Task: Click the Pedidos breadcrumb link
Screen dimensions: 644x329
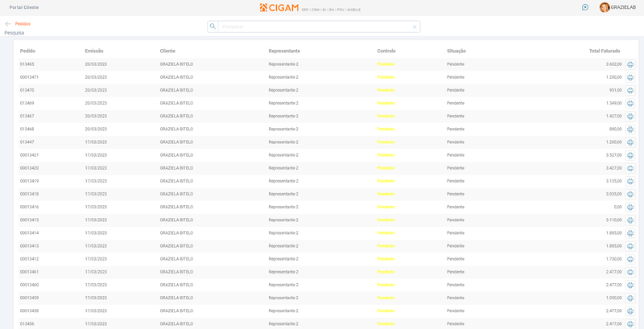Action: 23,24
